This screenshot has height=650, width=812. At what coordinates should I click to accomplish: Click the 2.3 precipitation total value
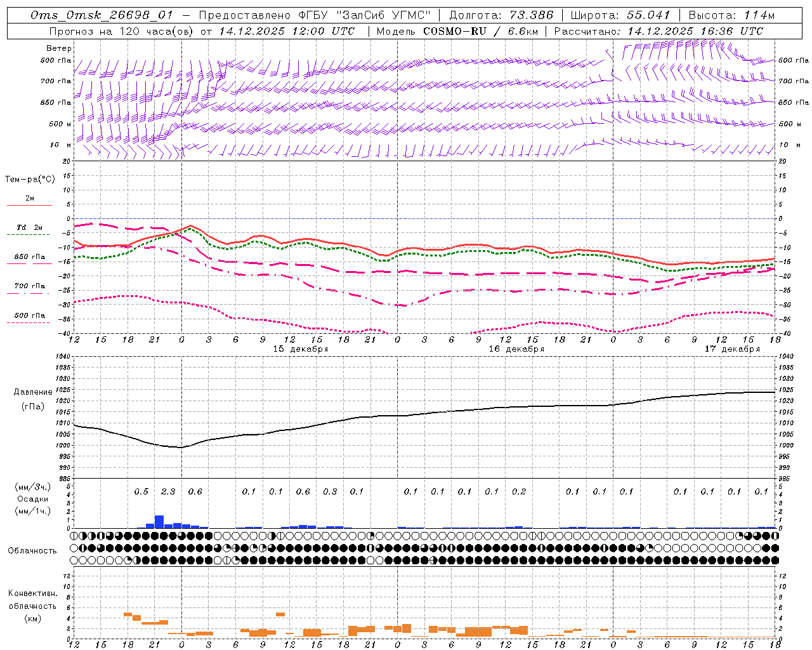click(168, 491)
